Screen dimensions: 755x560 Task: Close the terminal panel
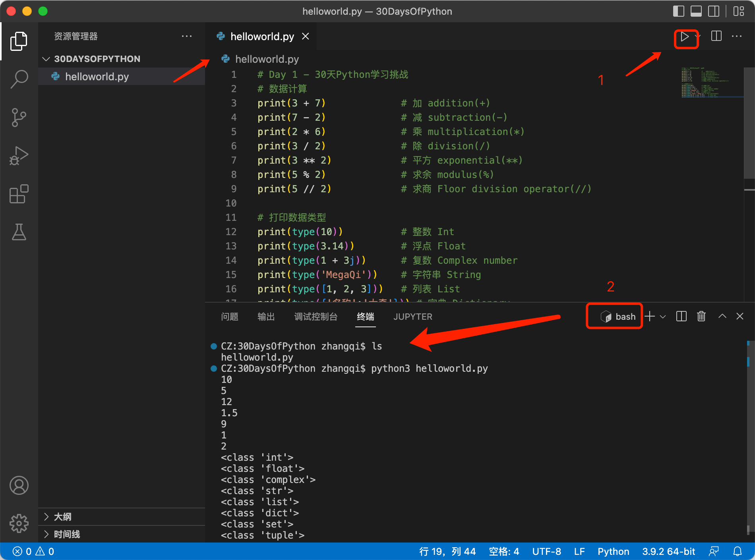point(740,316)
